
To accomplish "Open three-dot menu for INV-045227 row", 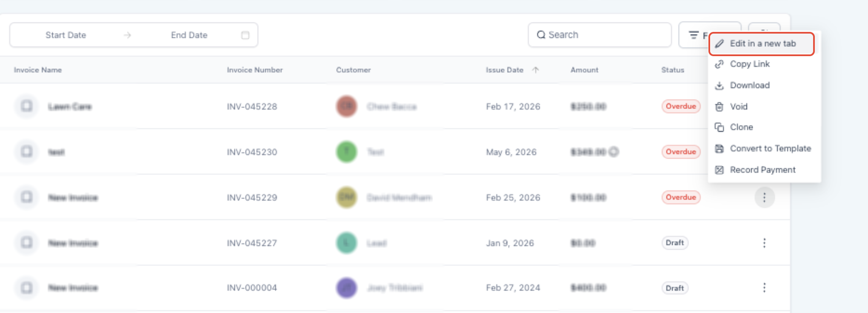I will point(764,243).
